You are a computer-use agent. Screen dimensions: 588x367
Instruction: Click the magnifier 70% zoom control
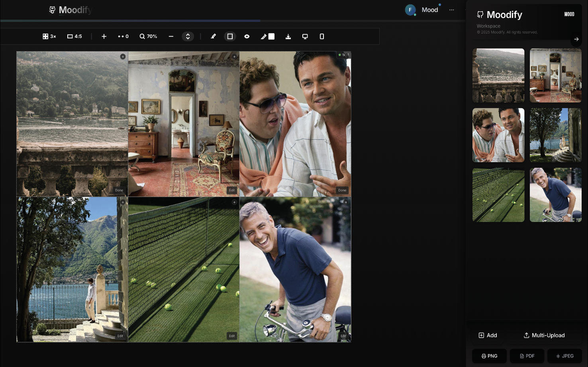pos(148,36)
